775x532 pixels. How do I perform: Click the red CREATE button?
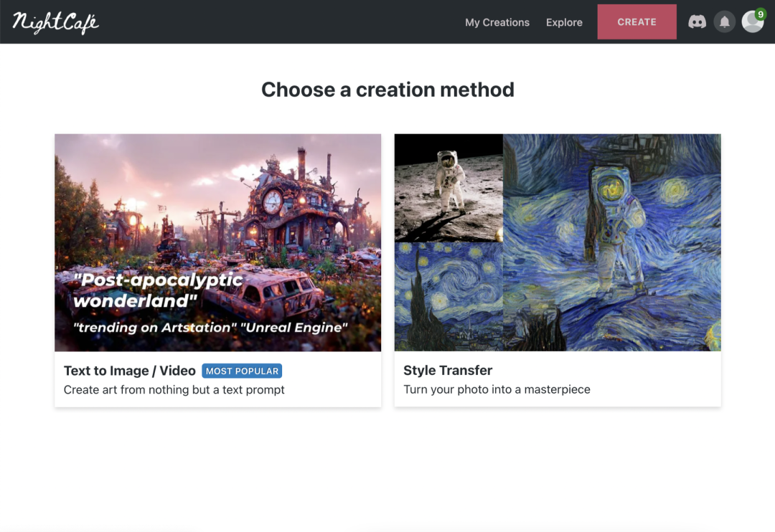click(x=637, y=22)
